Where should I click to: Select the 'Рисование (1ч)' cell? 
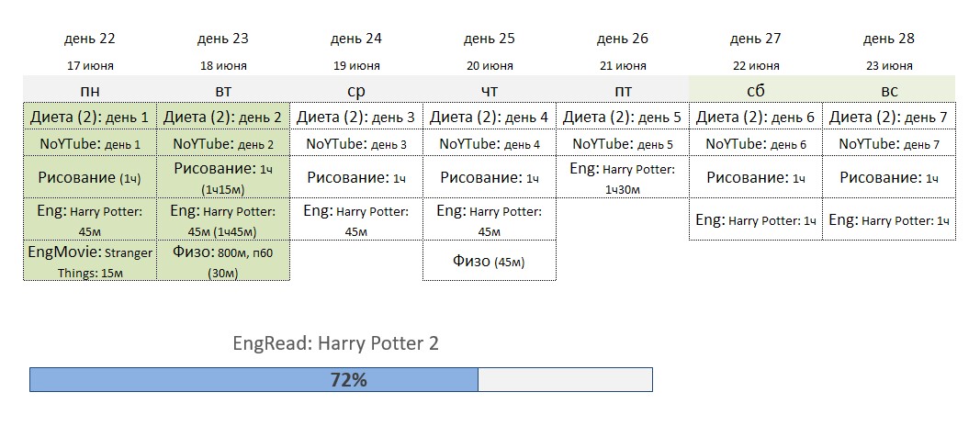click(x=89, y=177)
